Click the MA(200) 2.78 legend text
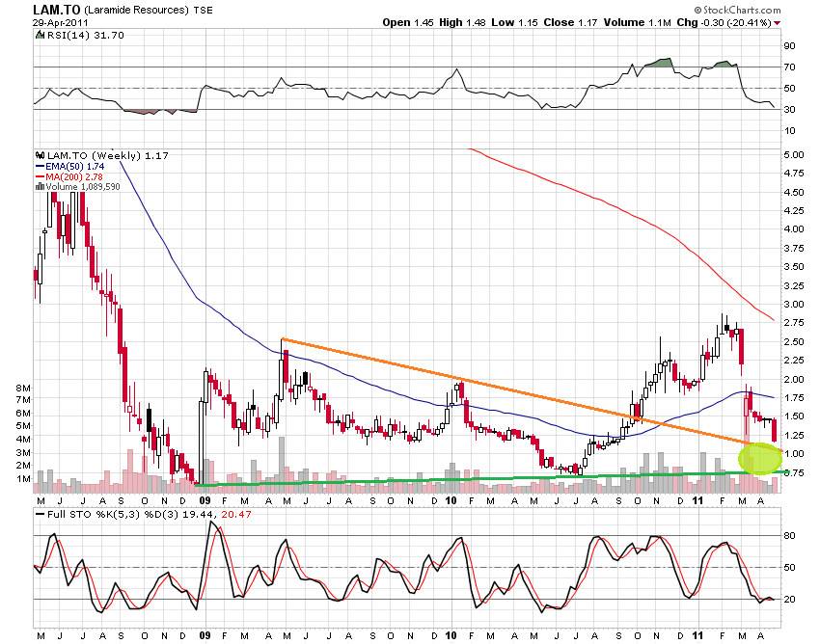Screen dimensions: 820x644 74,176
